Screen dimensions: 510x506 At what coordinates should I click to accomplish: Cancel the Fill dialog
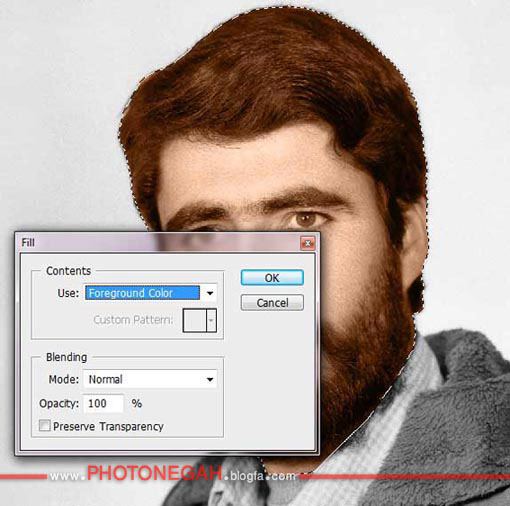tap(272, 303)
